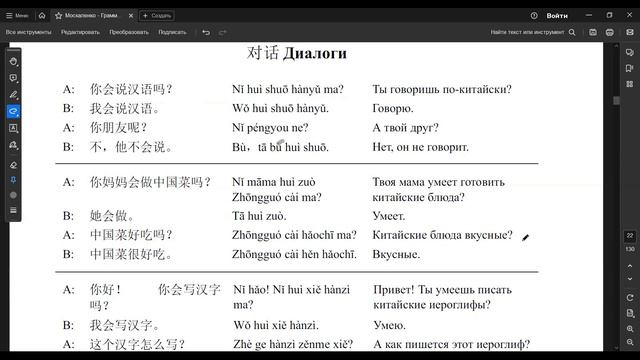Open the bookmarks panel on right rail
The image size is (640, 360).
click(630, 68)
